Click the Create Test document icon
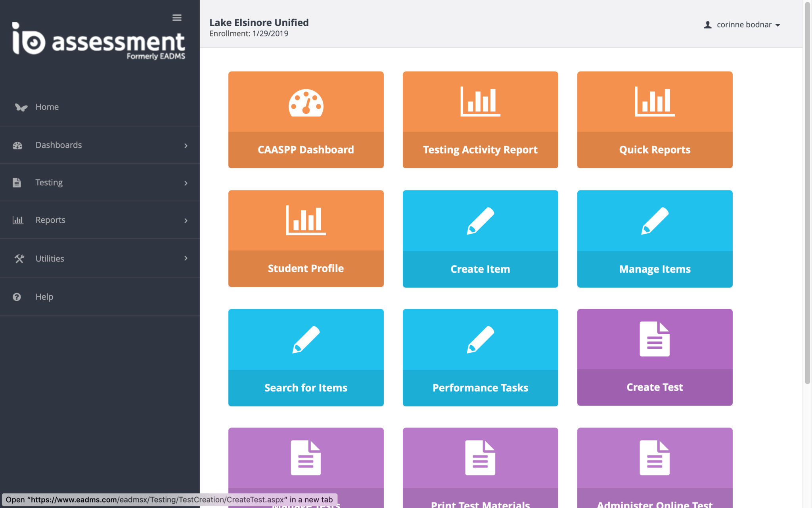This screenshot has width=812, height=508. pos(655,339)
